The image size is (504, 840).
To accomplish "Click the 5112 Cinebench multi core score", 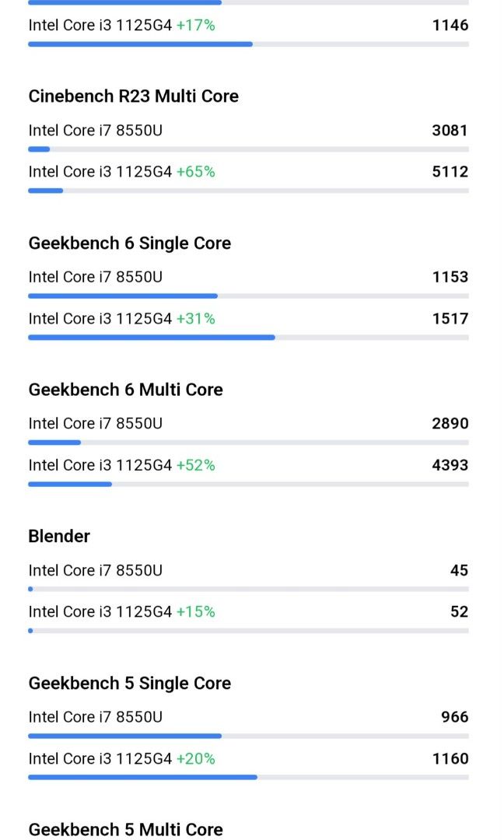I will 450,172.
